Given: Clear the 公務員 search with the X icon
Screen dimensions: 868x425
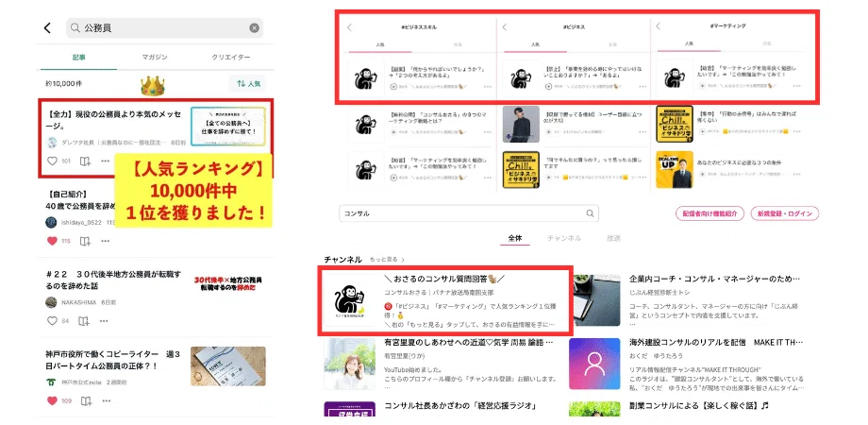Looking at the screenshot, I should click(254, 27).
